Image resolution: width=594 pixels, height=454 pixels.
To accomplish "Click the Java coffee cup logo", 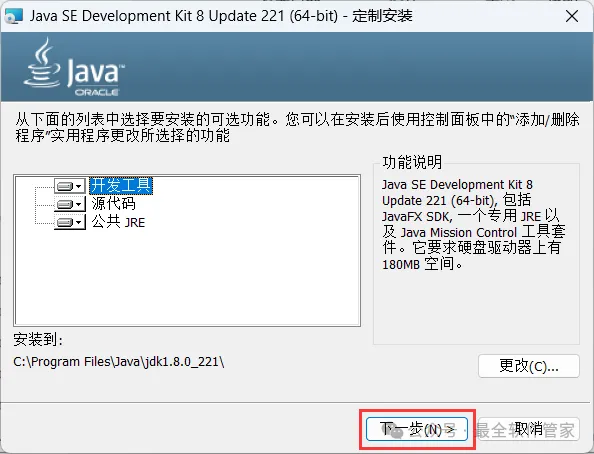I will (42, 63).
